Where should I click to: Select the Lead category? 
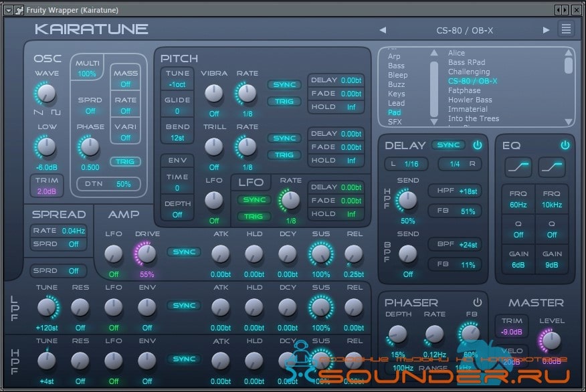click(x=396, y=103)
